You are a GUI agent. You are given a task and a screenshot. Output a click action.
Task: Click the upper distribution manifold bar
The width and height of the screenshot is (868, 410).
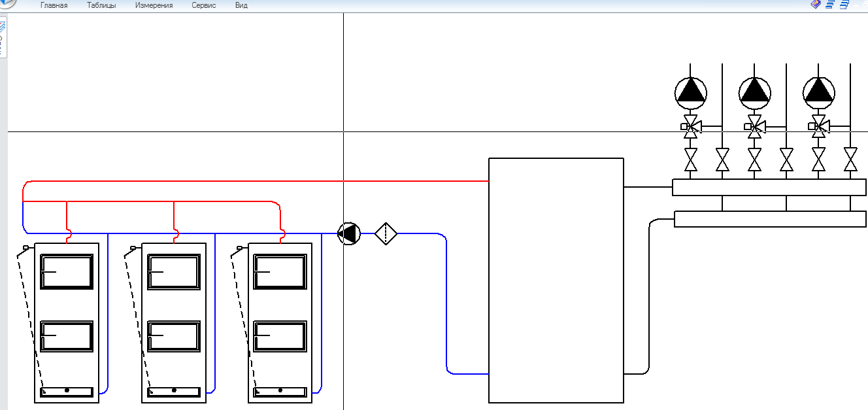(x=769, y=187)
